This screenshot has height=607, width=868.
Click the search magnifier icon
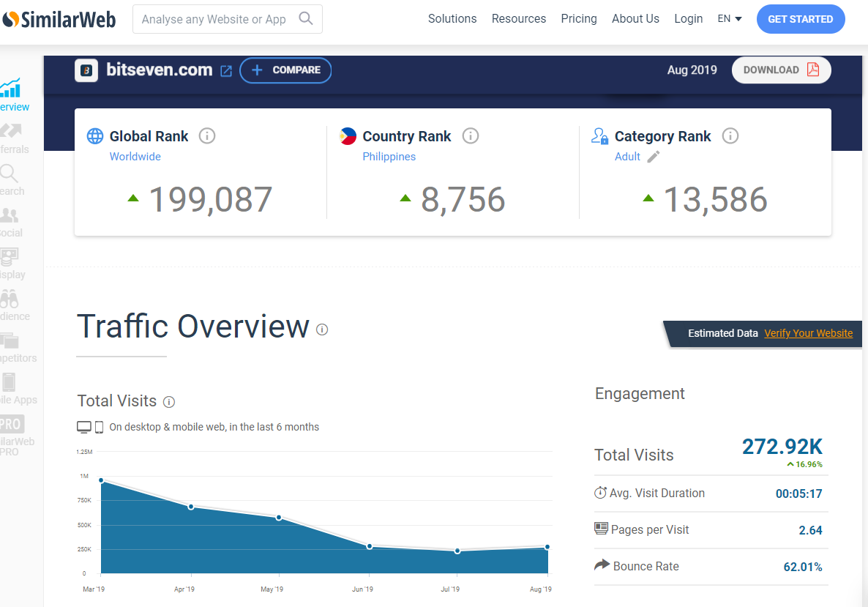click(306, 19)
